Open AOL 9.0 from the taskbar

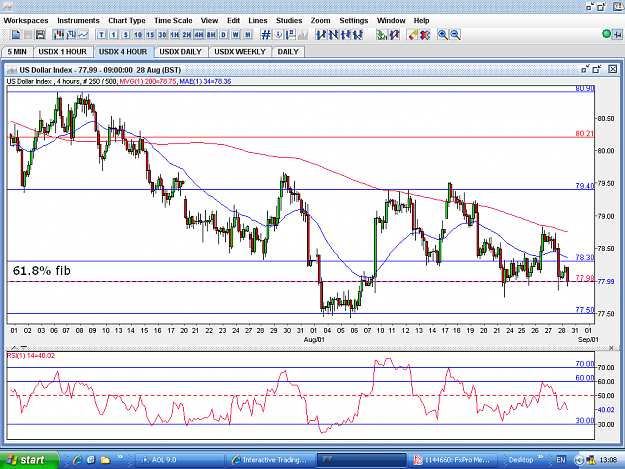tap(179, 460)
